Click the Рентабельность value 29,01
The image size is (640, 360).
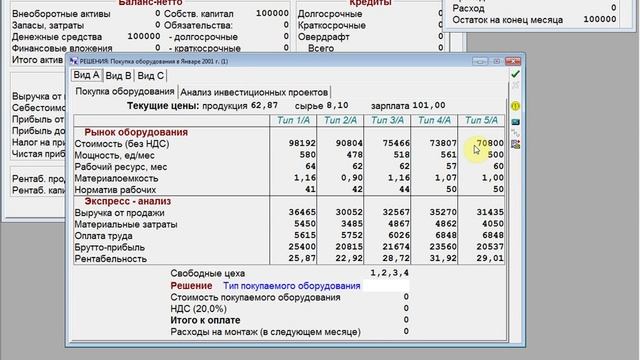point(490,258)
